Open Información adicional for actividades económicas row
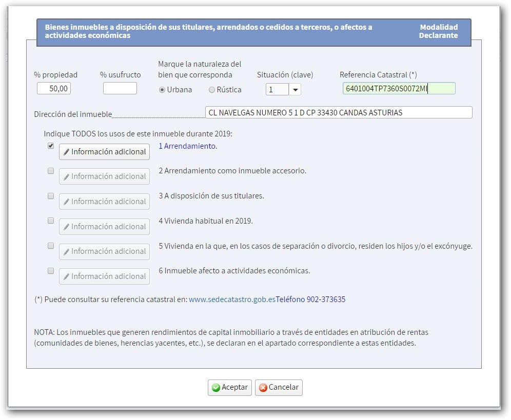 tap(104, 276)
